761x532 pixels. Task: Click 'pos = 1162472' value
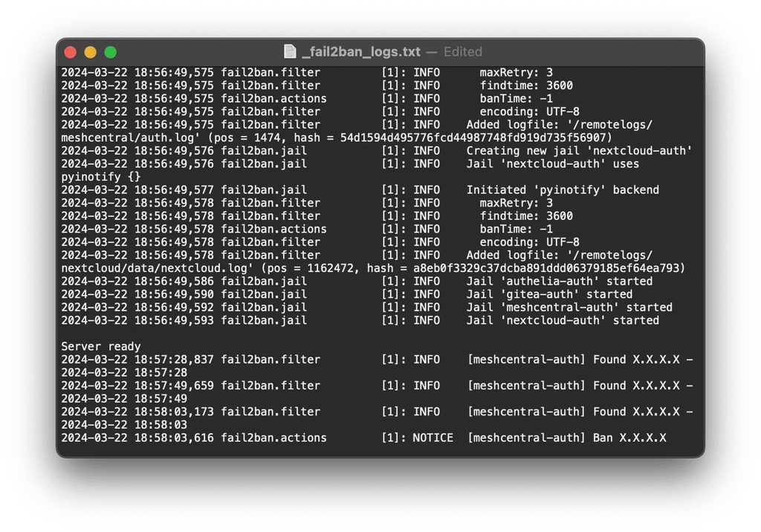[311, 268]
